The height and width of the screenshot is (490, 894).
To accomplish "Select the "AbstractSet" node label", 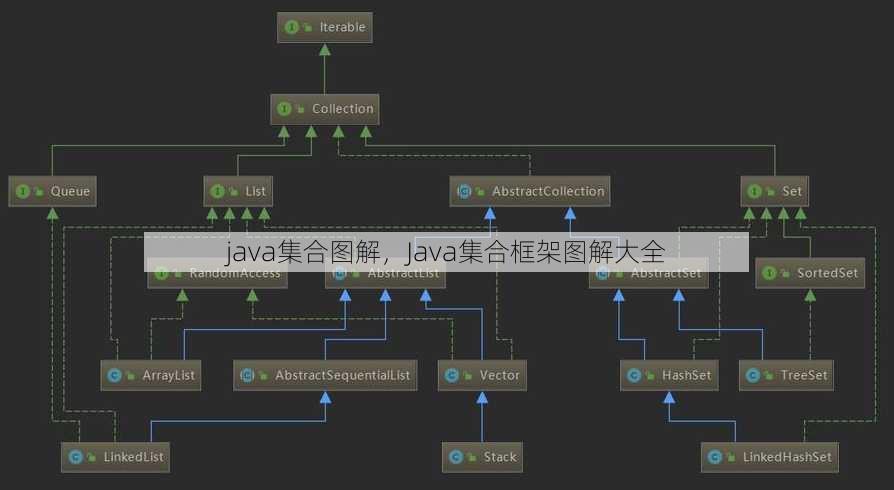I will [666, 273].
